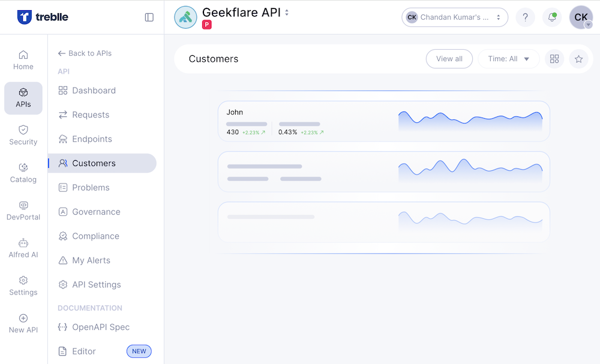600x364 pixels.
Task: Select Endpoints in the API menu
Action: (92, 139)
